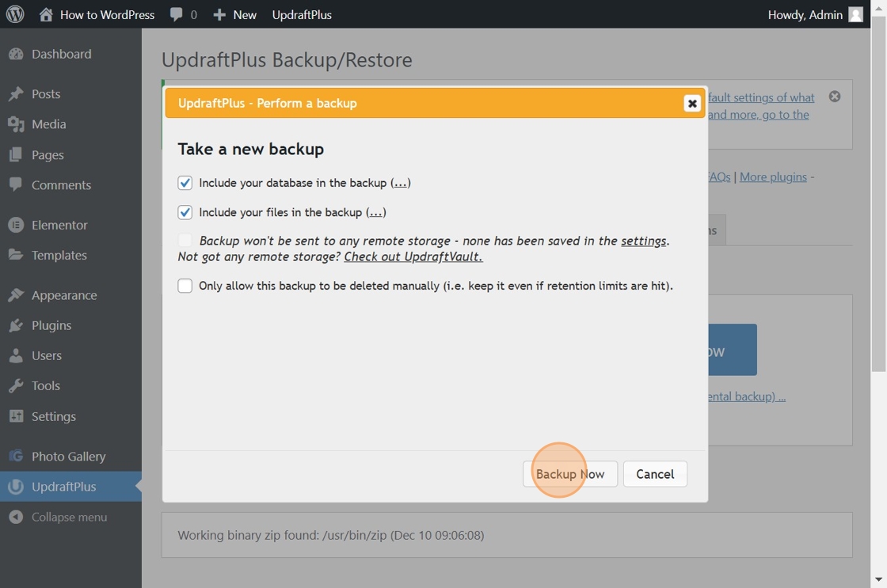887x588 pixels.
Task: Open the Users menu item
Action: 70,355
